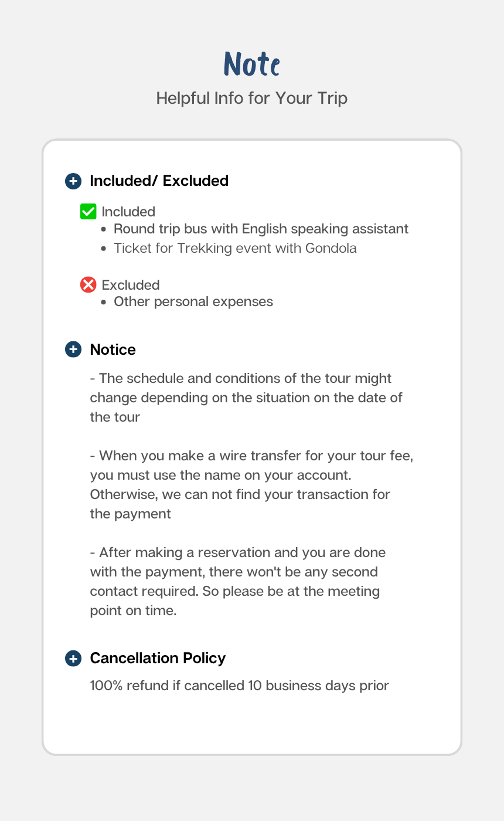This screenshot has height=821, width=504.
Task: Click the plus icon beside Notice
Action: point(73,350)
